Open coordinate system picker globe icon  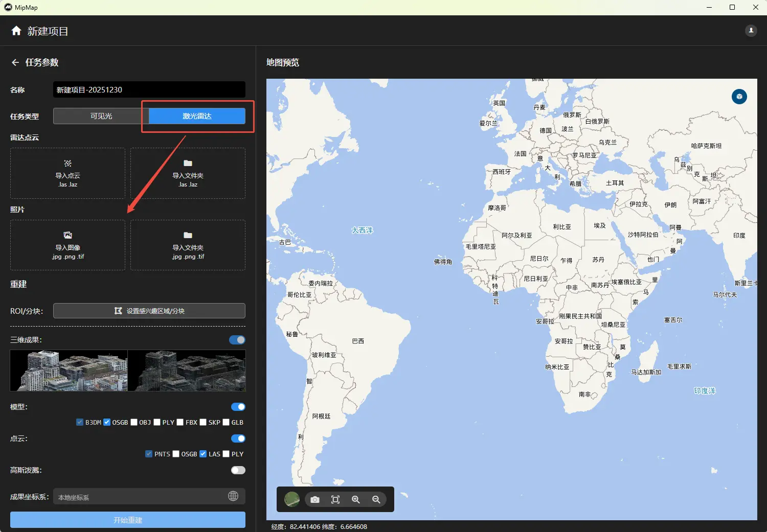(x=233, y=496)
